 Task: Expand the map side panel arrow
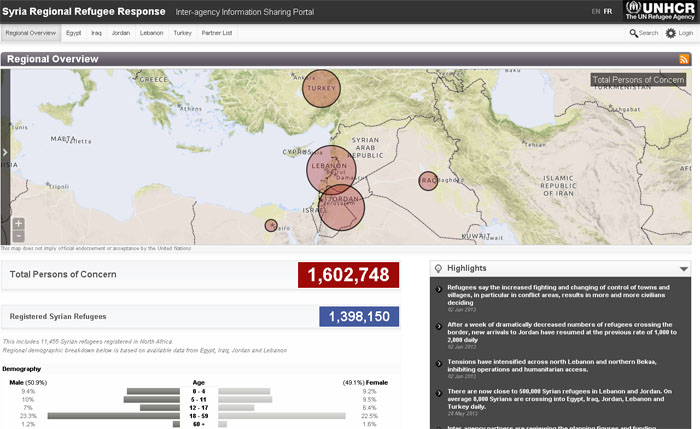point(5,153)
